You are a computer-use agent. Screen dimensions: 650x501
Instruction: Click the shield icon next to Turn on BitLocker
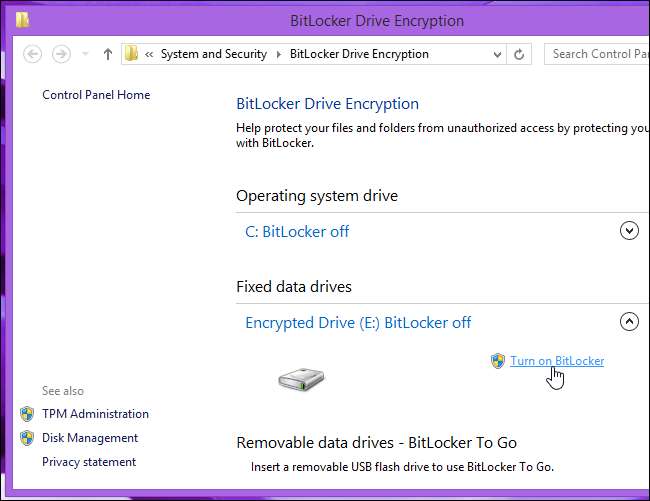point(497,361)
